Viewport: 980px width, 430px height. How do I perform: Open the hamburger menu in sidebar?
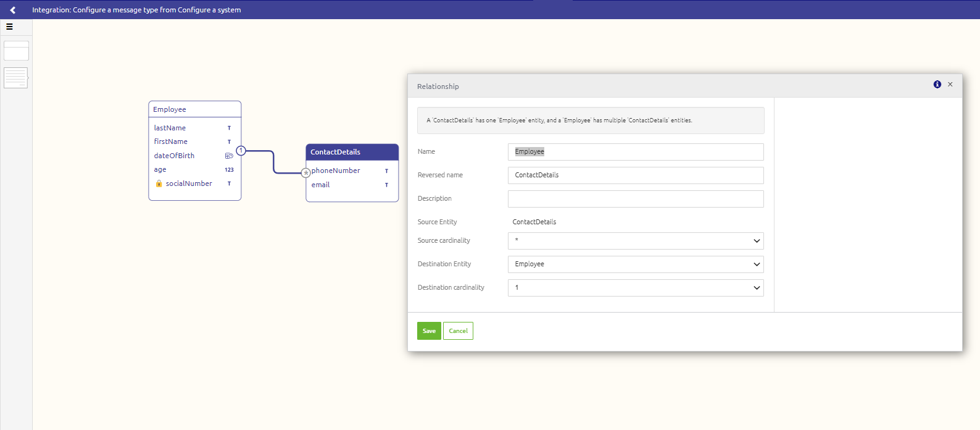coord(9,27)
